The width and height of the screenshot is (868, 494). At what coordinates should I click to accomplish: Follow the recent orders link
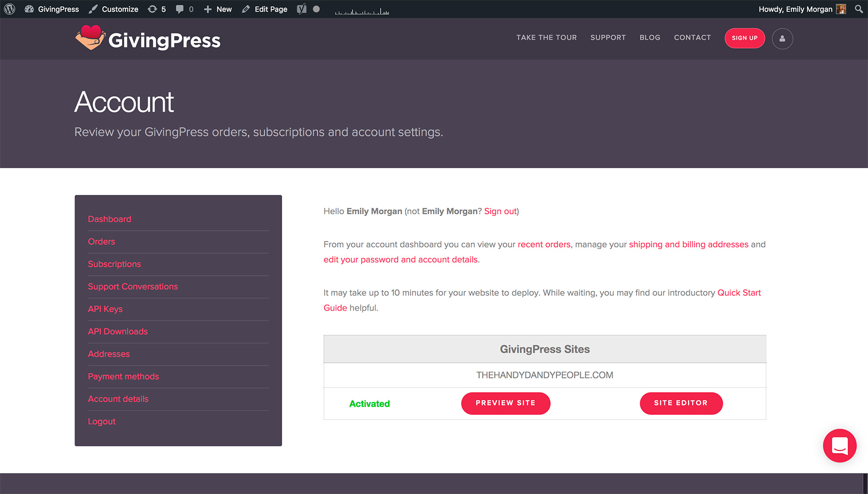pos(544,245)
